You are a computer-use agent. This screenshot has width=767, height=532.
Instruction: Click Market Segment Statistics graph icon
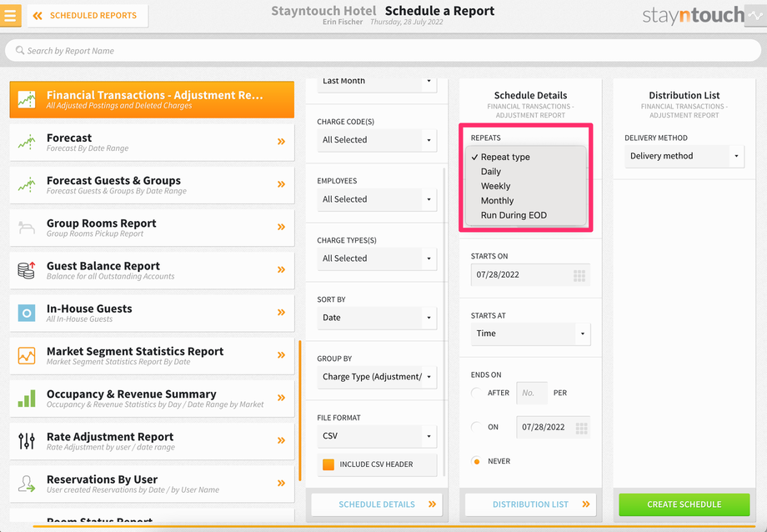pyautogui.click(x=27, y=356)
